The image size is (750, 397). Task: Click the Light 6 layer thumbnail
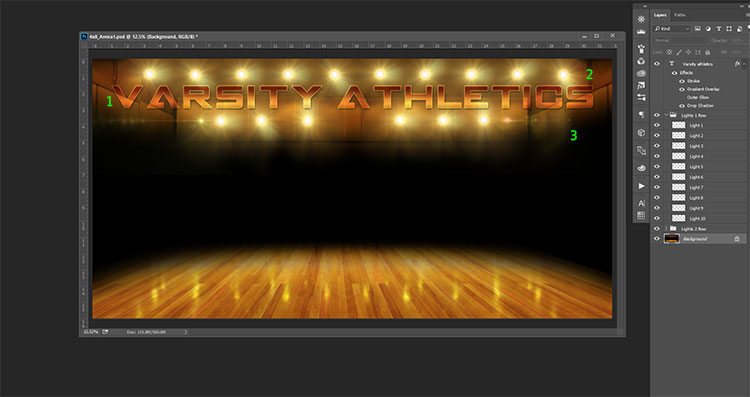point(679,177)
